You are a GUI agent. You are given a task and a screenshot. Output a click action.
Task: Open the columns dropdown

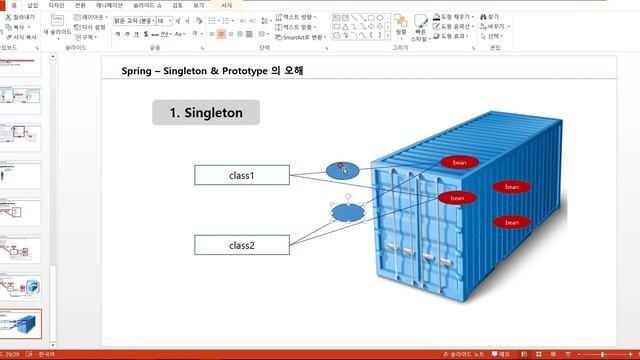pos(263,34)
